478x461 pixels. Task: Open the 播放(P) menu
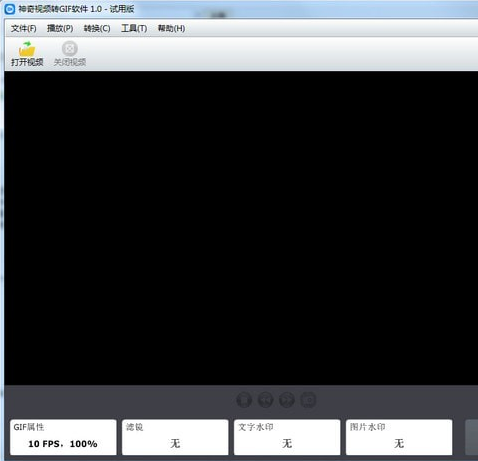(x=60, y=28)
